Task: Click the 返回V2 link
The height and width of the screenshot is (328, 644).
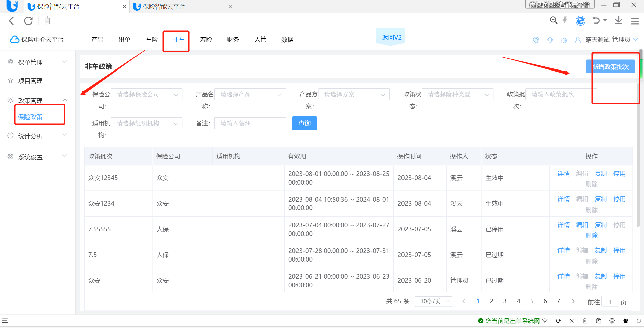Action: point(392,38)
